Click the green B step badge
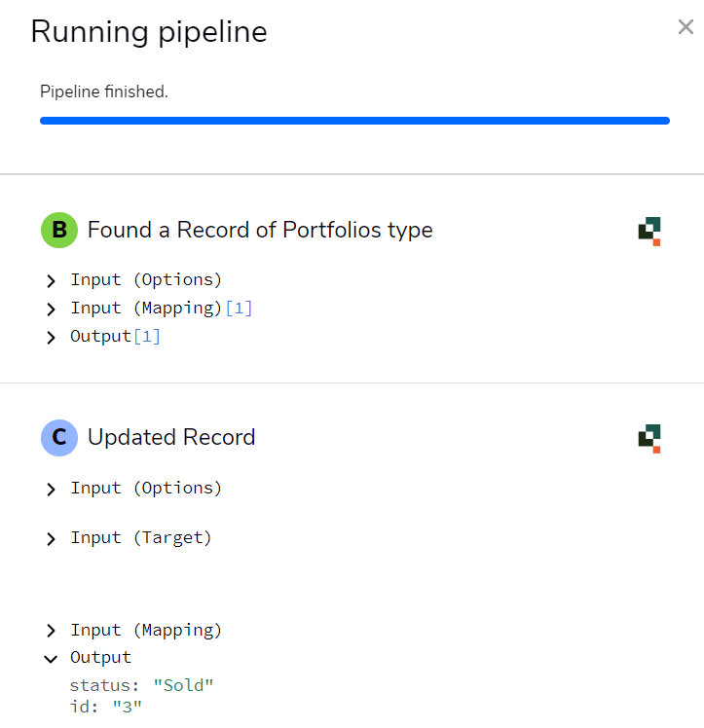 pyautogui.click(x=58, y=231)
